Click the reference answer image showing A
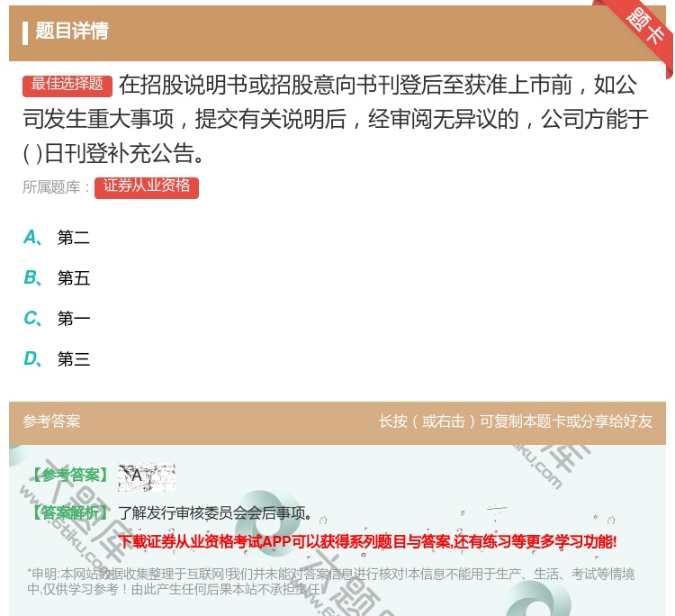 click(147, 477)
